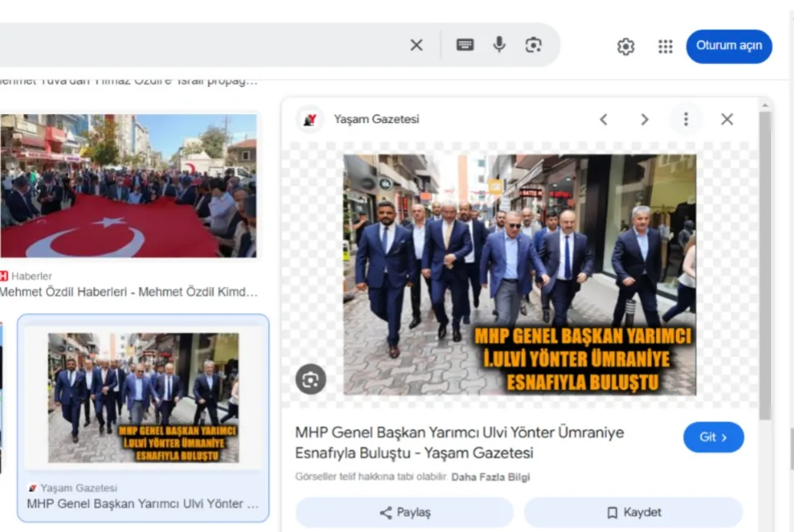Select the Turkish flag march thumbnail

(129, 186)
